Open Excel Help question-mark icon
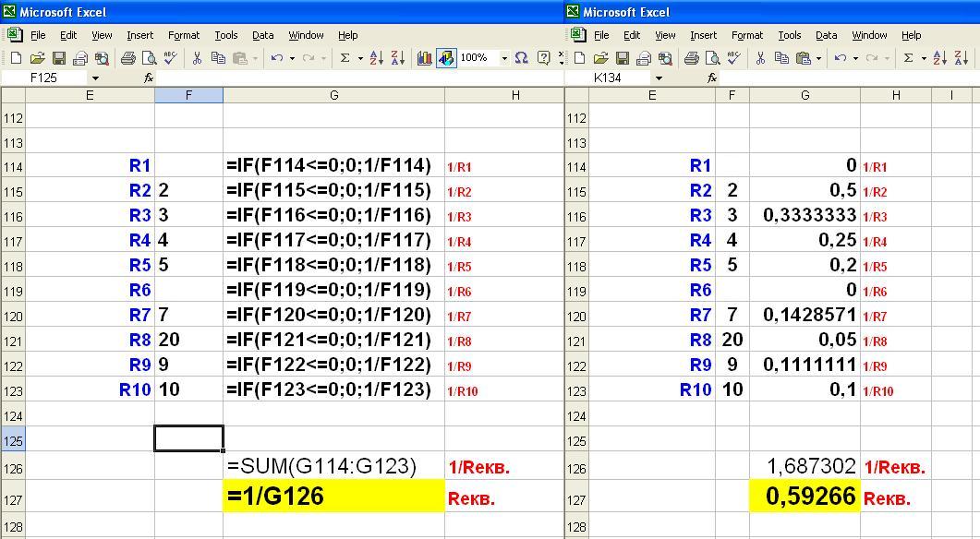The height and width of the screenshot is (539, 980). pyautogui.click(x=544, y=58)
